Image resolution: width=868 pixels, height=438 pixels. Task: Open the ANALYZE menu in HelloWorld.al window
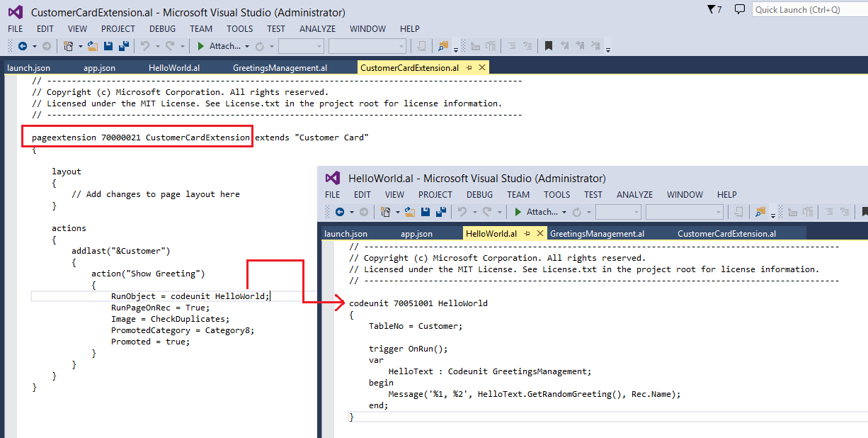click(634, 195)
